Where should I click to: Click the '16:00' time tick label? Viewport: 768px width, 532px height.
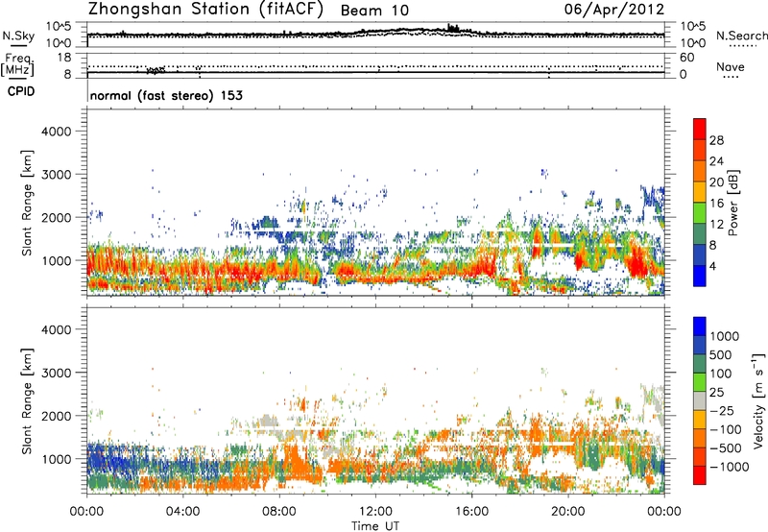[x=471, y=512]
